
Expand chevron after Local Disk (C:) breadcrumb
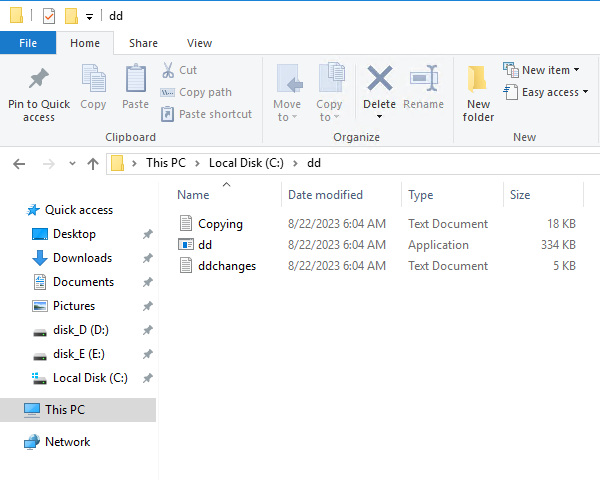coord(295,163)
